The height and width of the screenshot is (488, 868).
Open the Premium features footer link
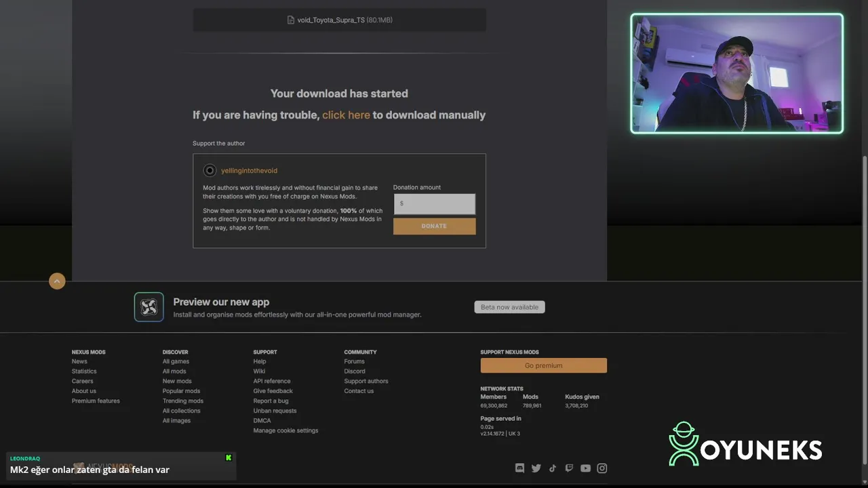point(96,401)
